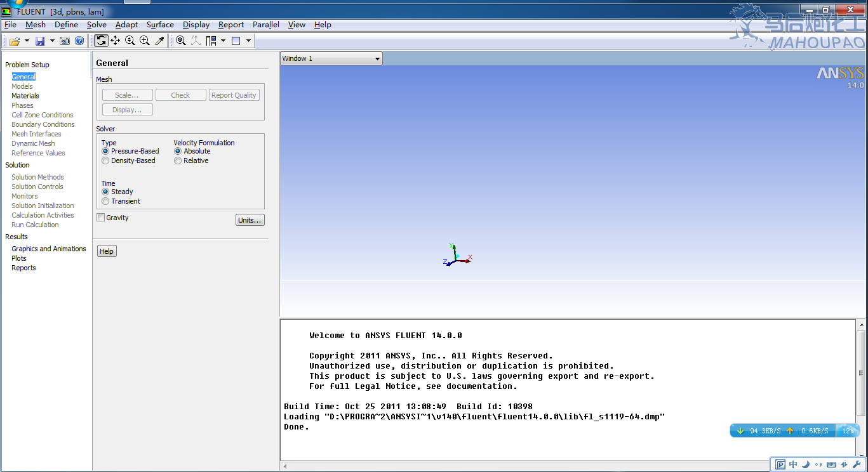The height and width of the screenshot is (472, 868).
Task: Click the IME soft keyboard icon
Action: coord(831,465)
